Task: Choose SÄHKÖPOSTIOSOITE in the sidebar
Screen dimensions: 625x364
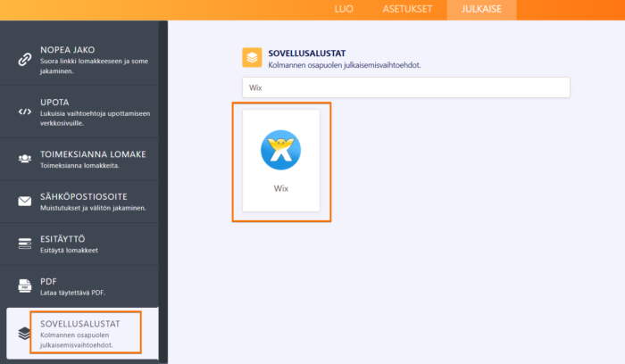Action: coord(79,202)
